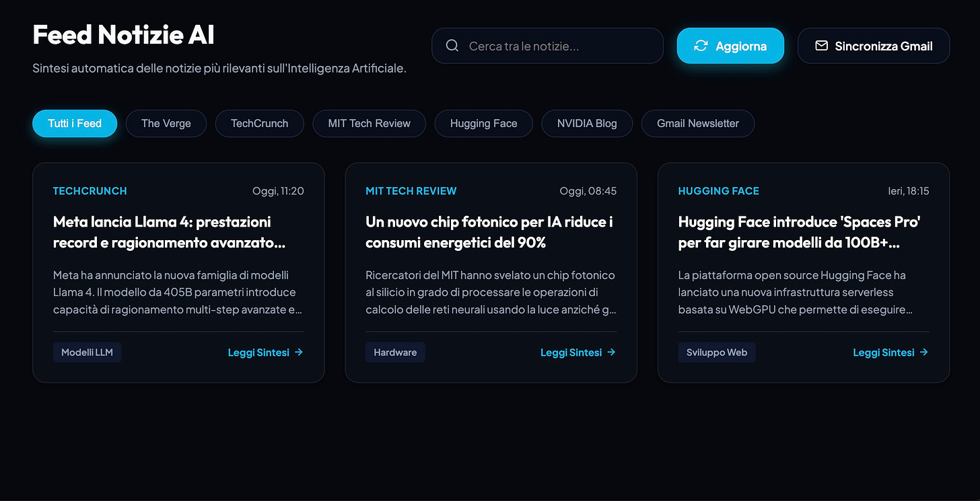Click the HUGGING FACE source label on the third card
Image resolution: width=980 pixels, height=501 pixels.
pyautogui.click(x=718, y=191)
